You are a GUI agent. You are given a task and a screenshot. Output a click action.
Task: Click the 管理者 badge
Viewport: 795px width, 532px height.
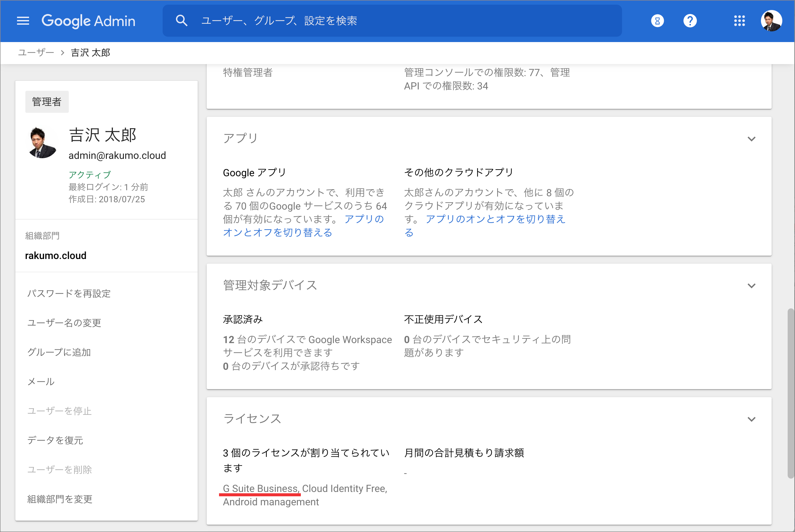tap(47, 101)
